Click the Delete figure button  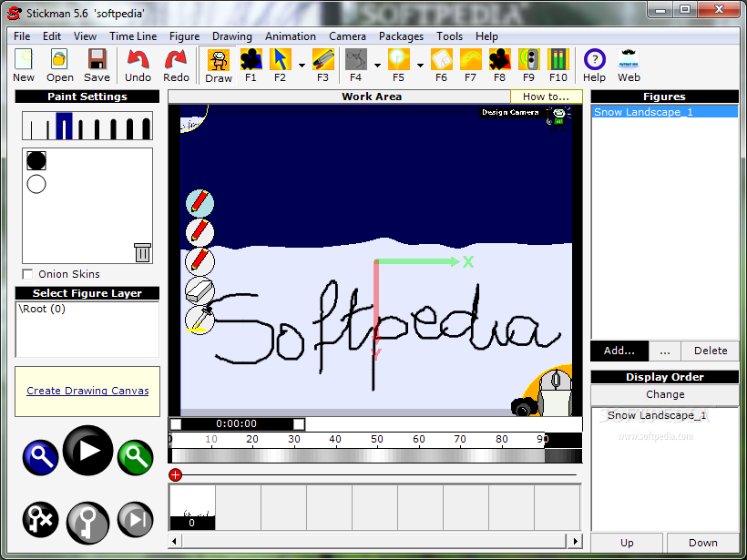pyautogui.click(x=711, y=351)
